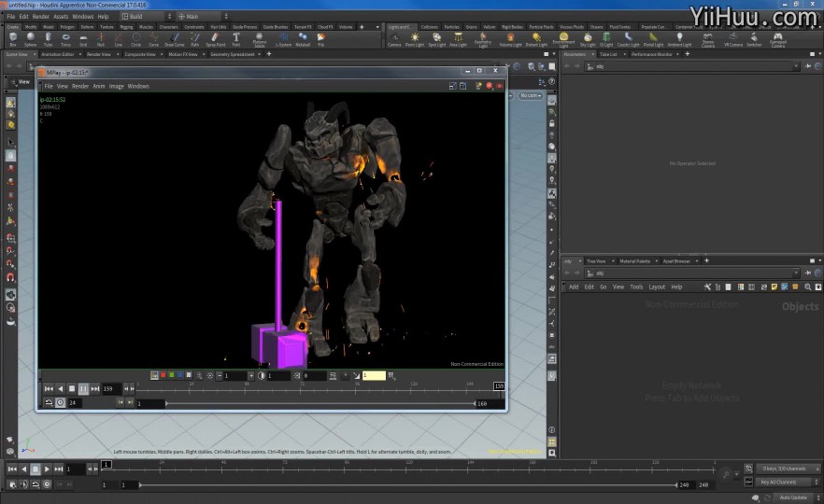Screen dimensions: 824x504
Task: Open the No cam camera dropdown
Action: 531,95
